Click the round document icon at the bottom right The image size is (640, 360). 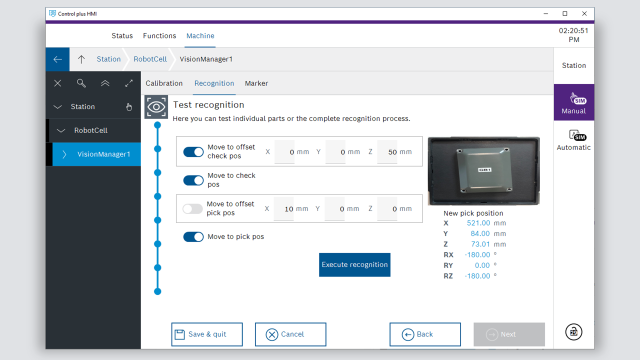point(573,332)
